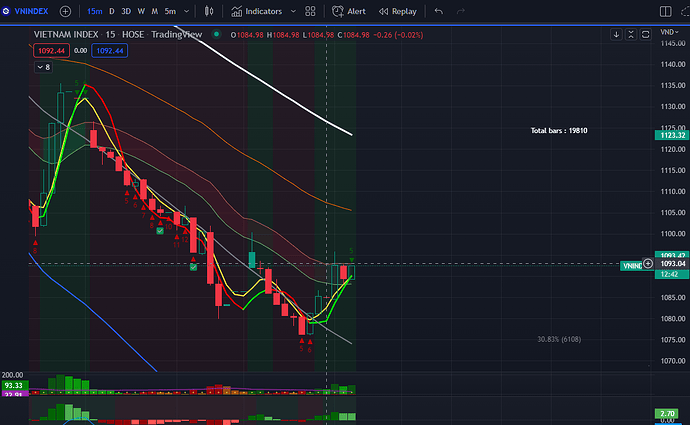690x425 pixels.
Task: Select the 15m timeframe
Action: [94, 11]
